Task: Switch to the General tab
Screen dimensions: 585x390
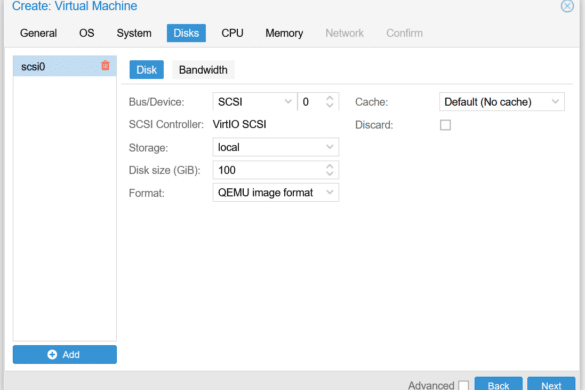Action: click(38, 33)
